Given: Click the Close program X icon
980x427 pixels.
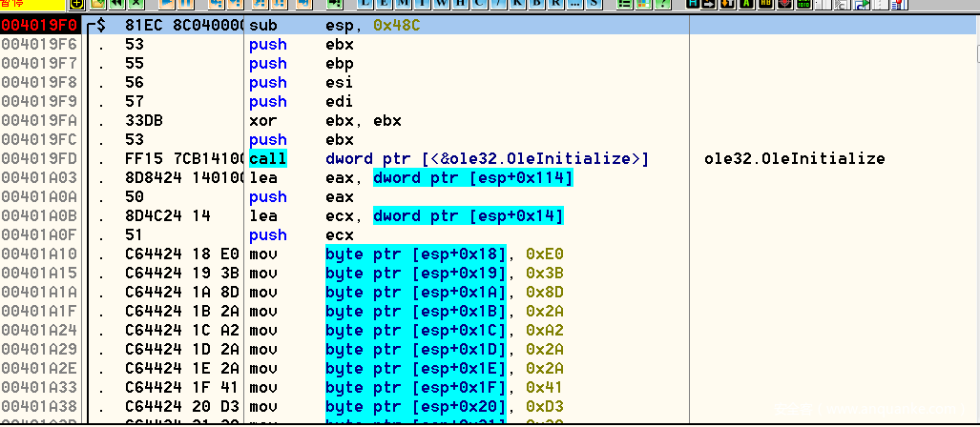Looking at the screenshot, I should 136,4.
